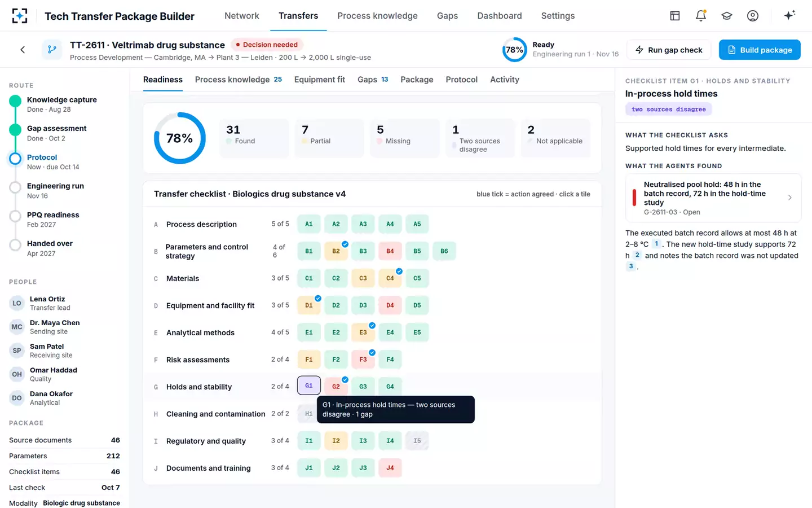The height and width of the screenshot is (508, 812).
Task: Click the Sam Patel SP avatar
Action: click(17, 351)
